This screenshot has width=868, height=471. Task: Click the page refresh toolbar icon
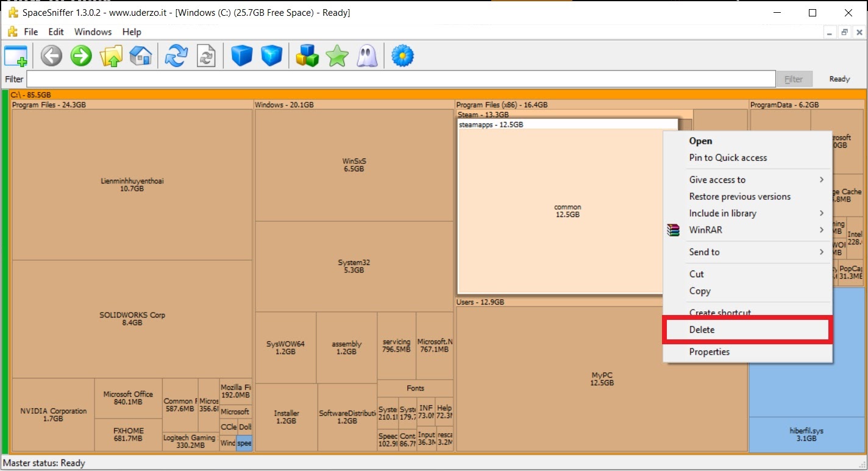click(206, 56)
